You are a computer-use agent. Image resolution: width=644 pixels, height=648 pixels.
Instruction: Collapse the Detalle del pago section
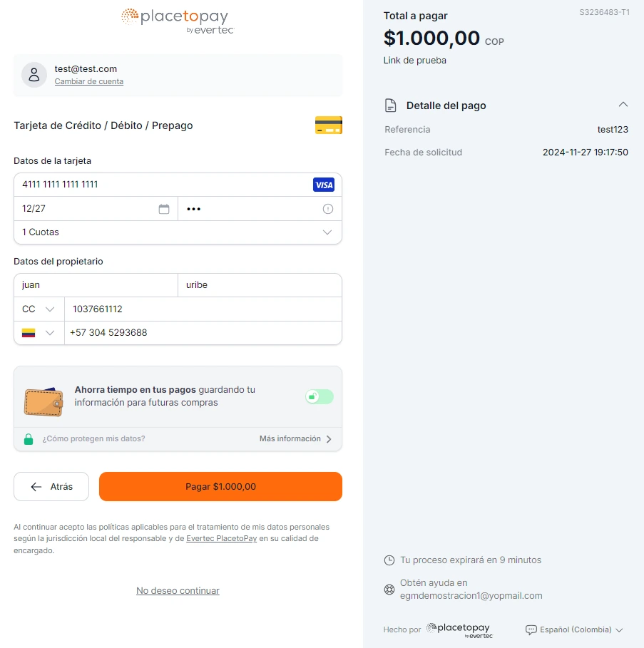pos(623,105)
